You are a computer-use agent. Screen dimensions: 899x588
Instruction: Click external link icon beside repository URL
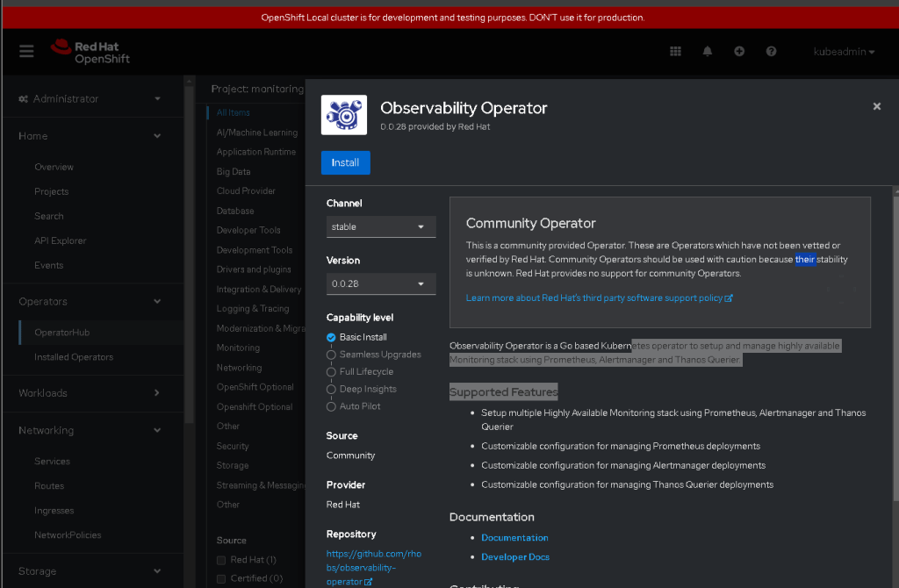[368, 582]
